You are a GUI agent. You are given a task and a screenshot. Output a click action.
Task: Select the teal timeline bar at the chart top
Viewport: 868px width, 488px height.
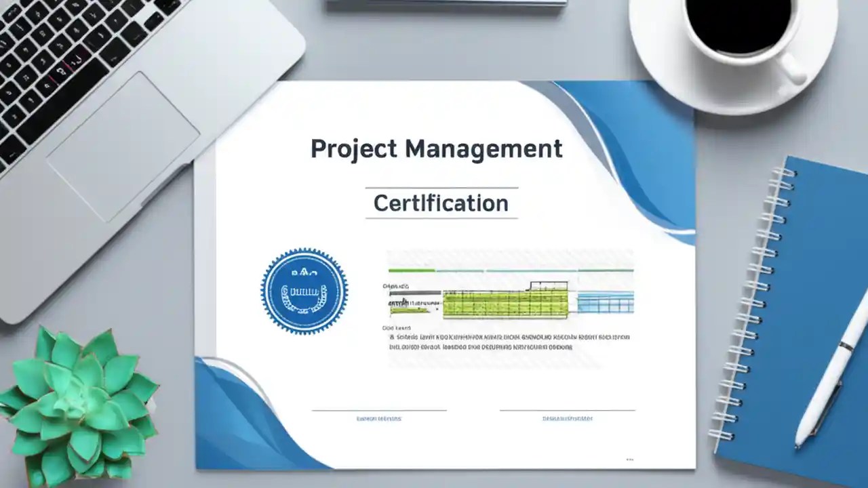(534, 270)
